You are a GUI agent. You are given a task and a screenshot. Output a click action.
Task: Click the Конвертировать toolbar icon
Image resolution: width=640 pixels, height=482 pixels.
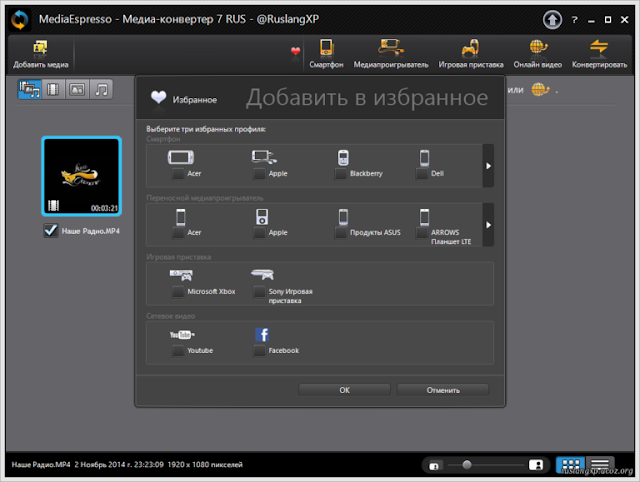pos(599,54)
